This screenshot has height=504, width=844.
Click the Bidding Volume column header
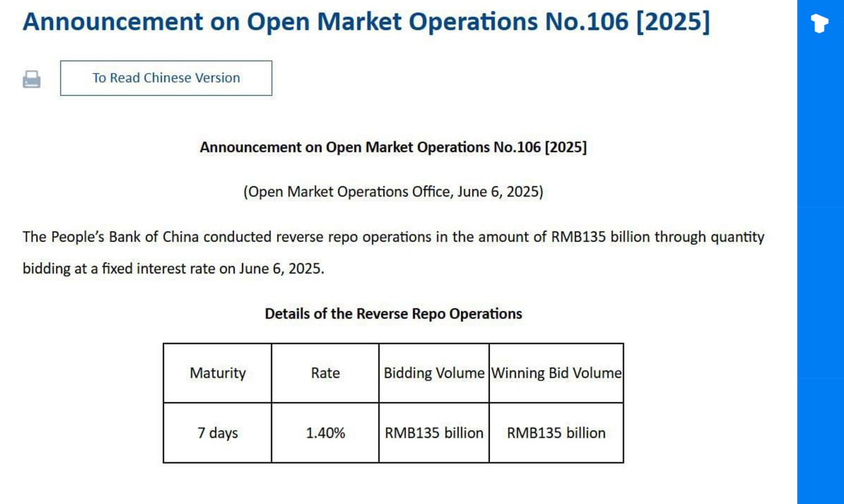(x=434, y=373)
